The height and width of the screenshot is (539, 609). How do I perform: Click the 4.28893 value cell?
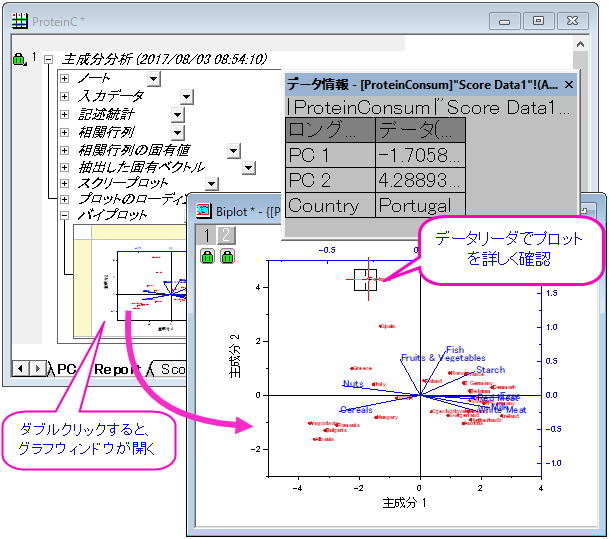click(x=420, y=180)
